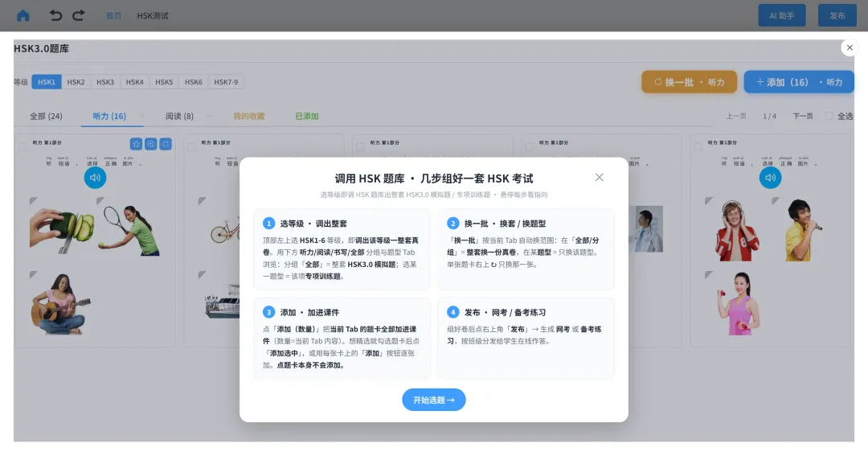
Task: Select the HSK6 level
Action: tap(193, 82)
